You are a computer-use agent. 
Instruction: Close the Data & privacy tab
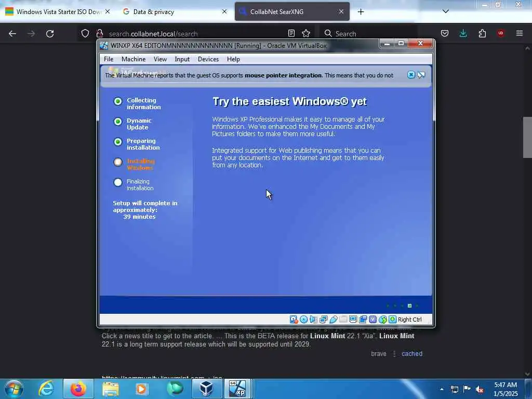224,11
